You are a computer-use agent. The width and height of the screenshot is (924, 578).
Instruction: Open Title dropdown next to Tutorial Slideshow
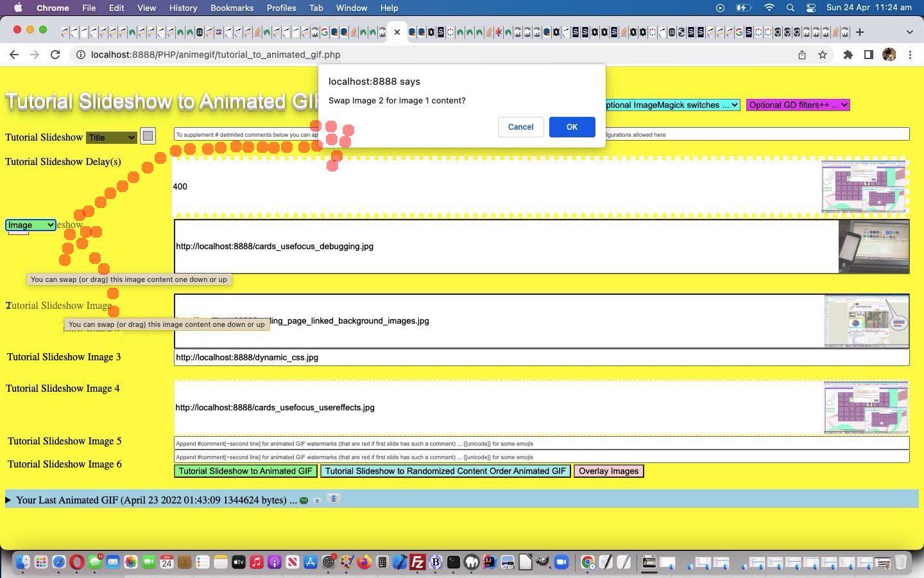click(112, 137)
